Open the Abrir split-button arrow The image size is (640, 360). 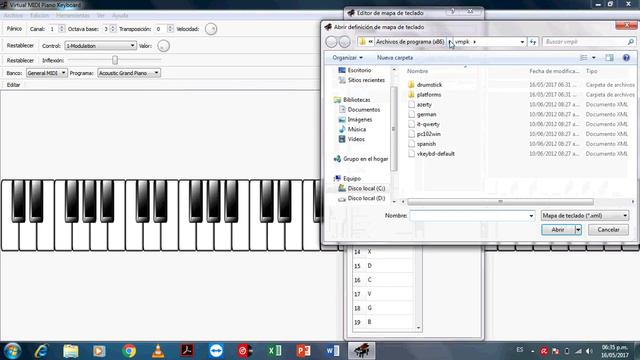578,230
